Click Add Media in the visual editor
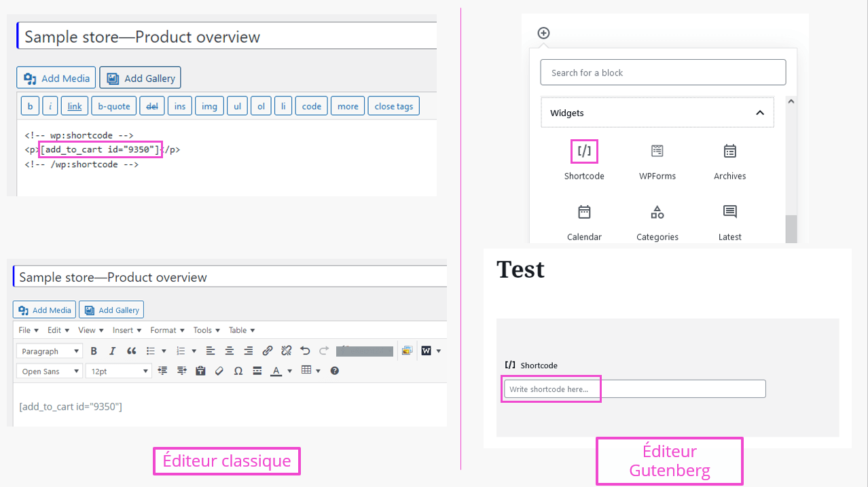Image resolution: width=868 pixels, height=487 pixels. tap(45, 310)
